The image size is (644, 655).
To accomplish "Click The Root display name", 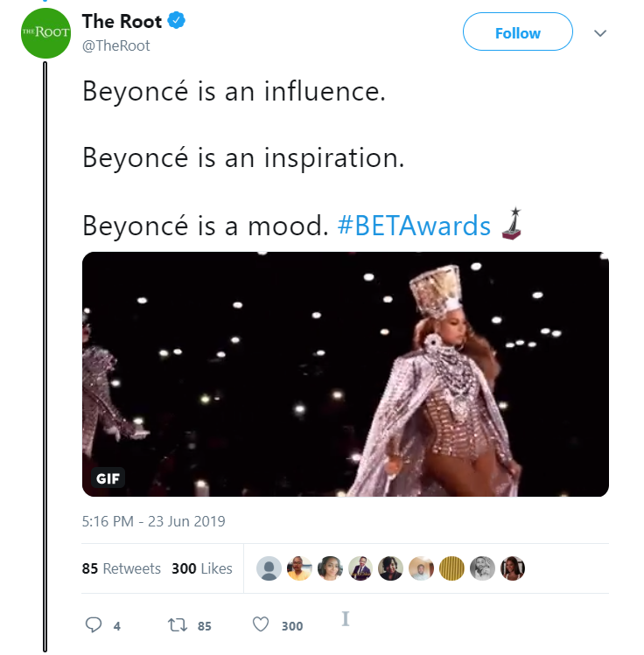I will 122,22.
